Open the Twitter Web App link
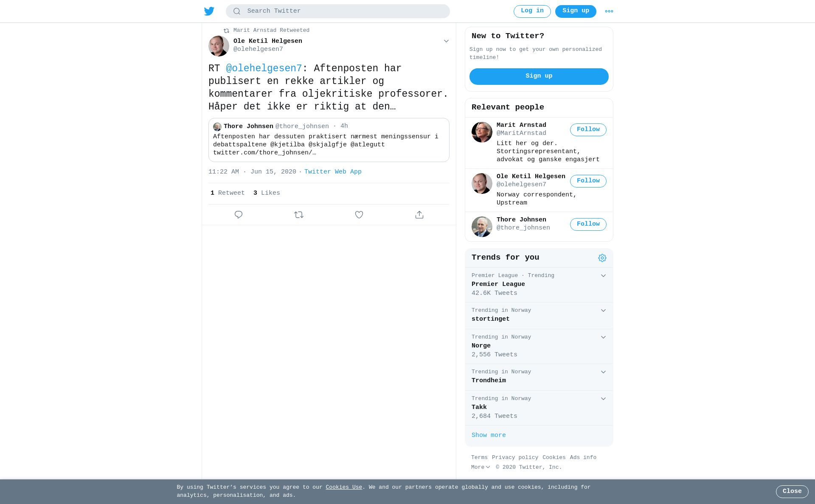Viewport: 815px width, 504px height. [x=333, y=172]
